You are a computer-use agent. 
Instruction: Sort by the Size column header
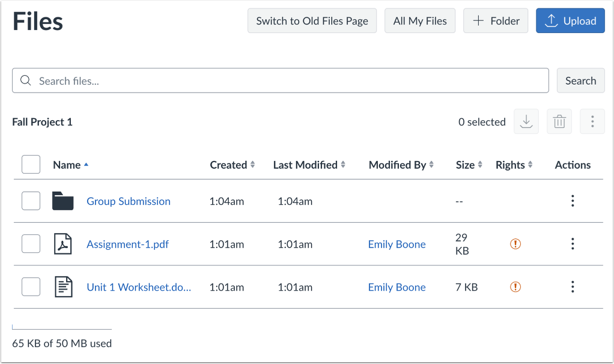[x=469, y=165]
